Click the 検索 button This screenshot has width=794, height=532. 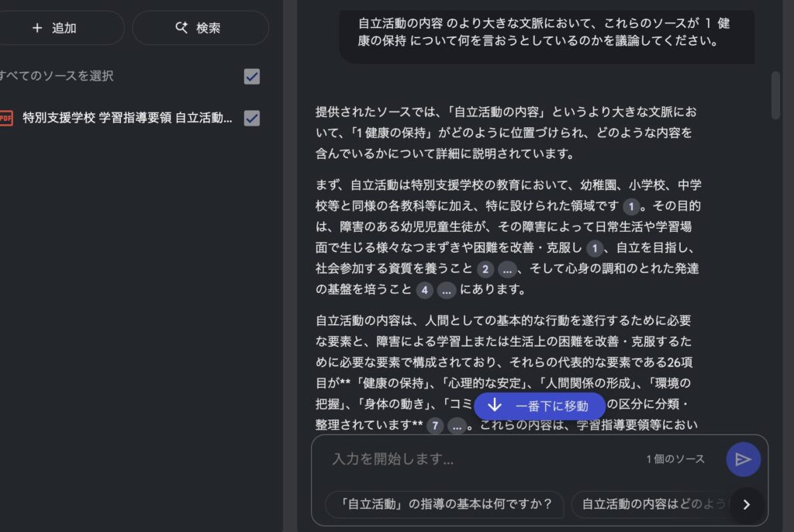(200, 28)
